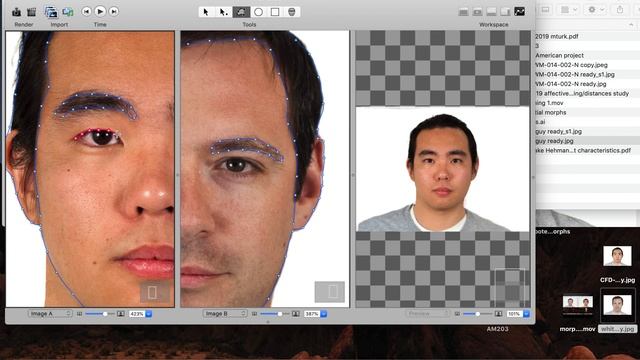Open zoom preset arrow beside 387%
The image size is (640, 360).
pos(324,314)
